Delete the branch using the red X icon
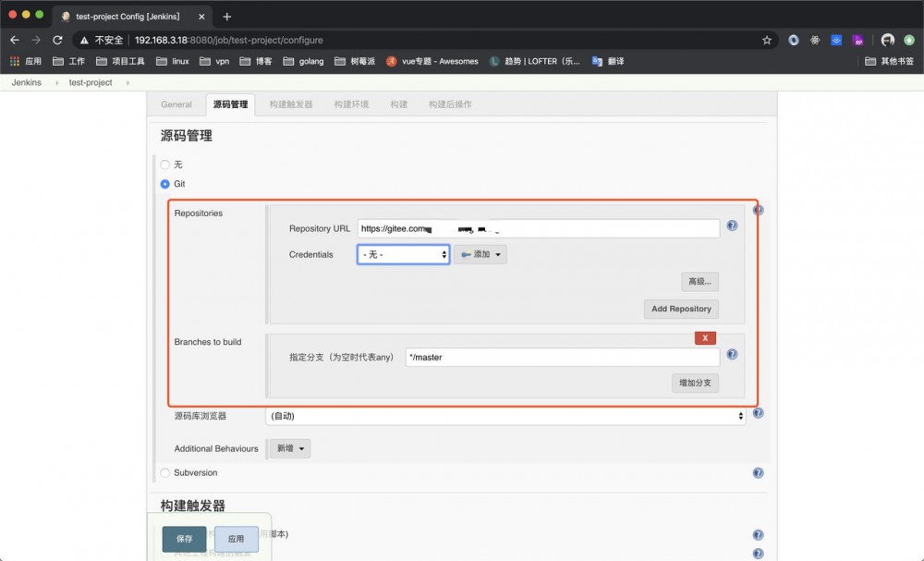The image size is (924, 561). point(705,337)
